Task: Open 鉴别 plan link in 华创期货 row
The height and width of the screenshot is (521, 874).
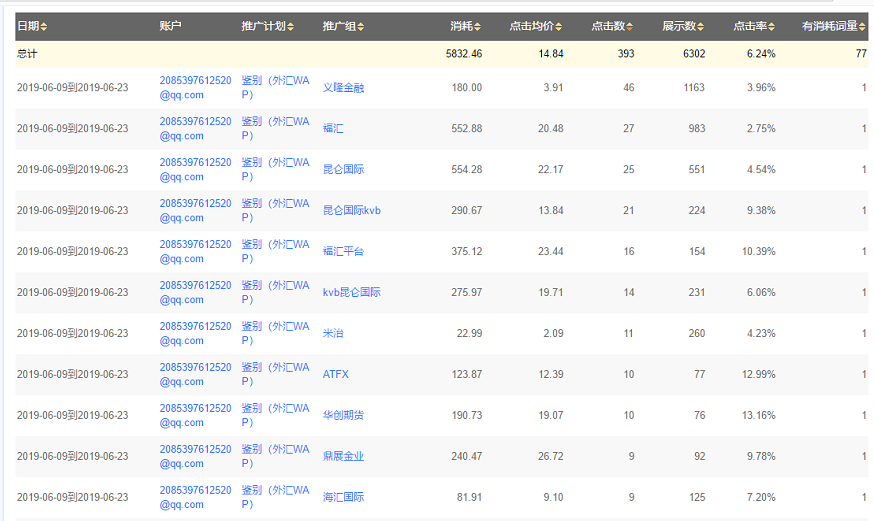Action: point(275,415)
